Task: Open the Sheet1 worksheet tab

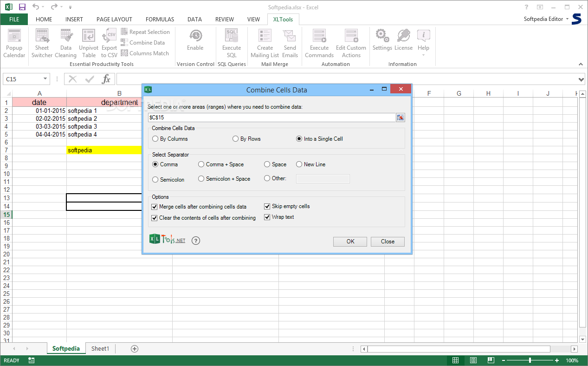Action: (100, 348)
